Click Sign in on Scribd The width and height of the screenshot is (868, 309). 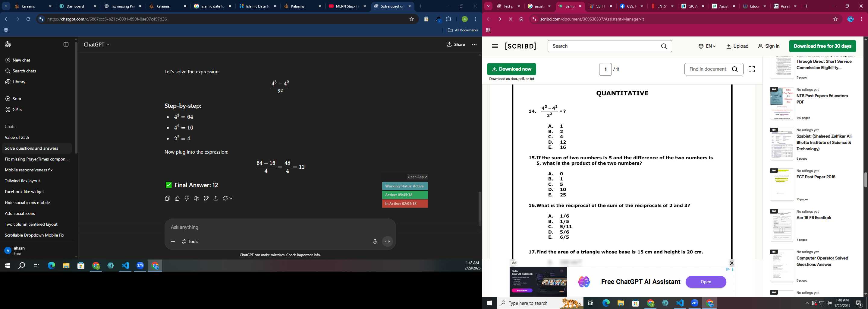(x=769, y=46)
